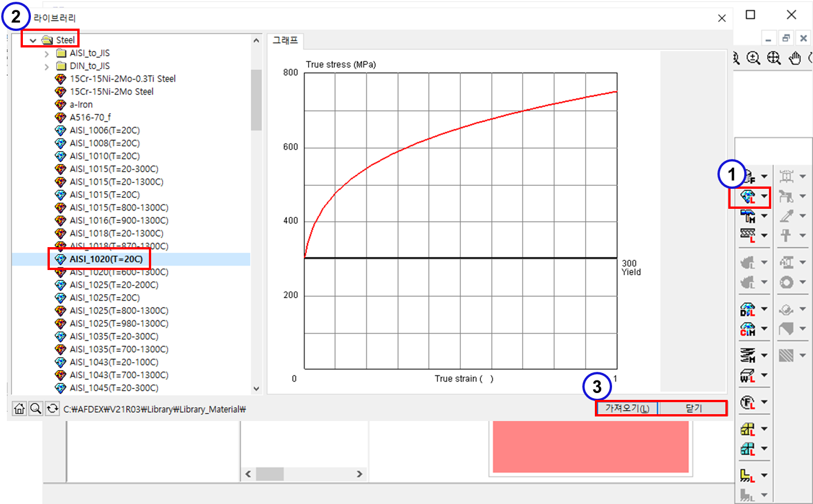Expand the DIN_to_JIS folder

(x=47, y=66)
